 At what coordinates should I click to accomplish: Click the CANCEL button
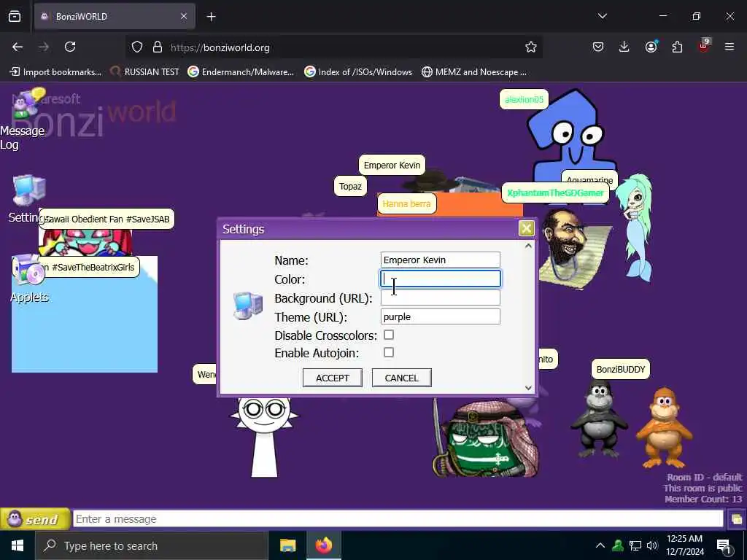[402, 378]
